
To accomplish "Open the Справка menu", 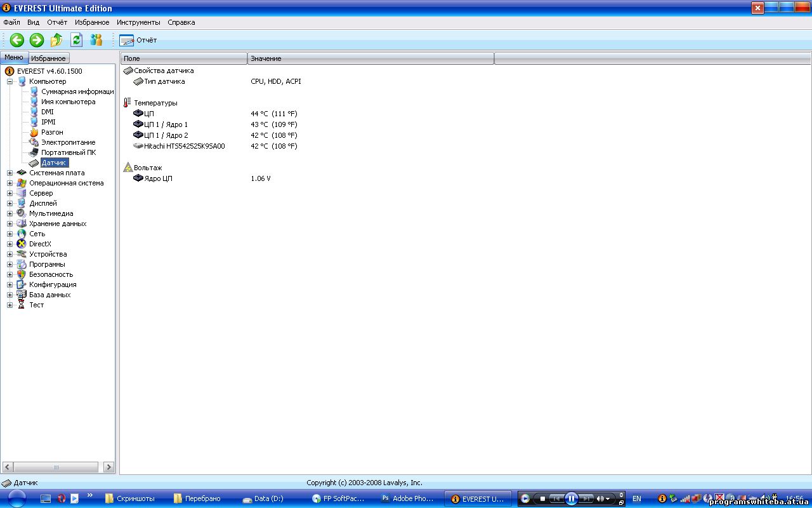I will click(181, 22).
